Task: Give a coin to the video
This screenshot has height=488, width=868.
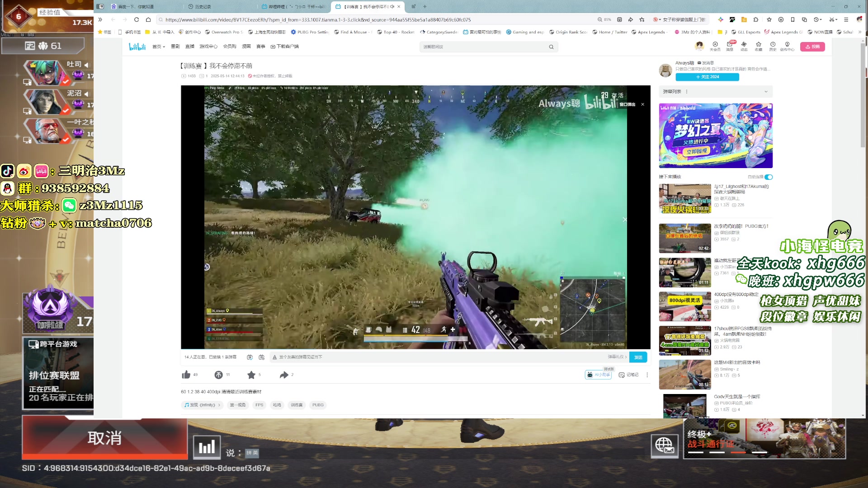Action: click(218, 375)
